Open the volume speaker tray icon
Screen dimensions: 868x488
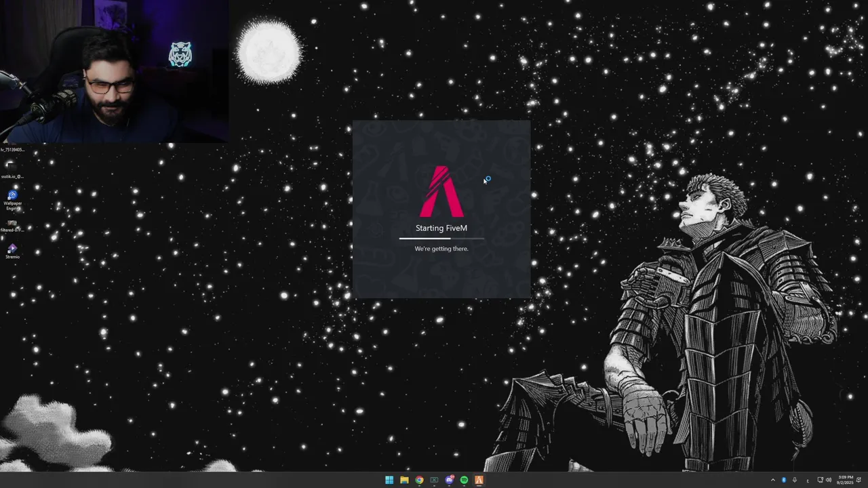(829, 480)
